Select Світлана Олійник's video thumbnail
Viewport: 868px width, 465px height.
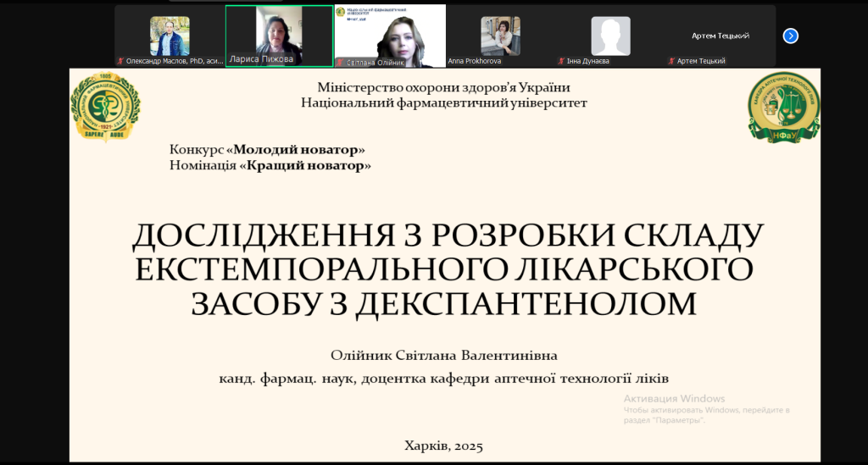[x=390, y=36]
